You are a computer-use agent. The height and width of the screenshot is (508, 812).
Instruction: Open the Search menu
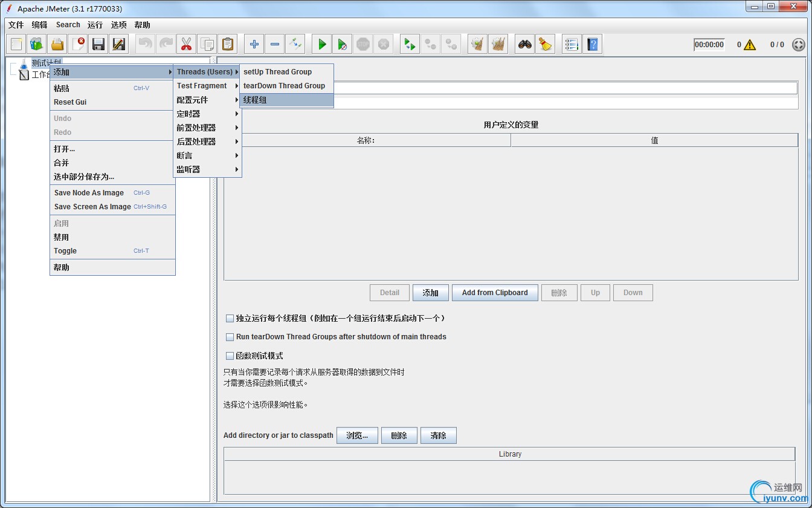point(68,25)
